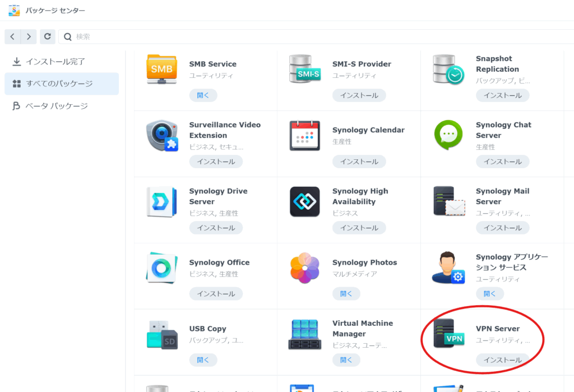Click the Virtual Machine Manager icon

tap(304, 334)
